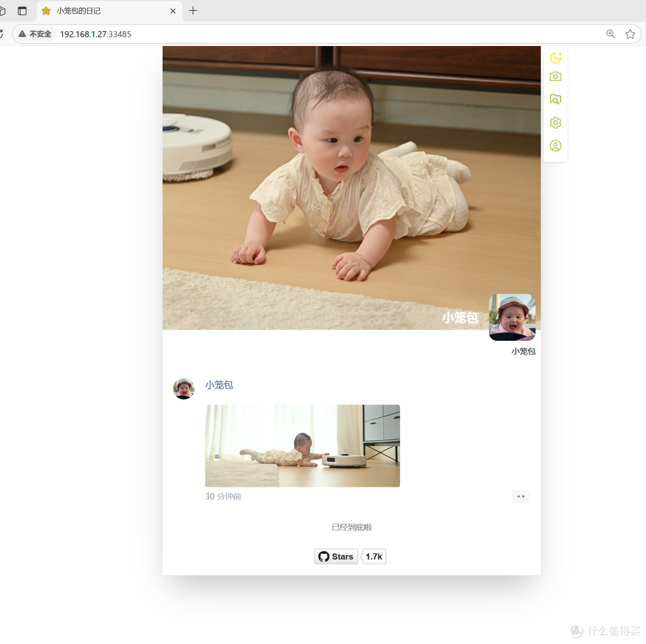Image resolution: width=646 pixels, height=644 pixels.
Task: Select the 小笼包 name under avatar
Action: pyautogui.click(x=523, y=351)
